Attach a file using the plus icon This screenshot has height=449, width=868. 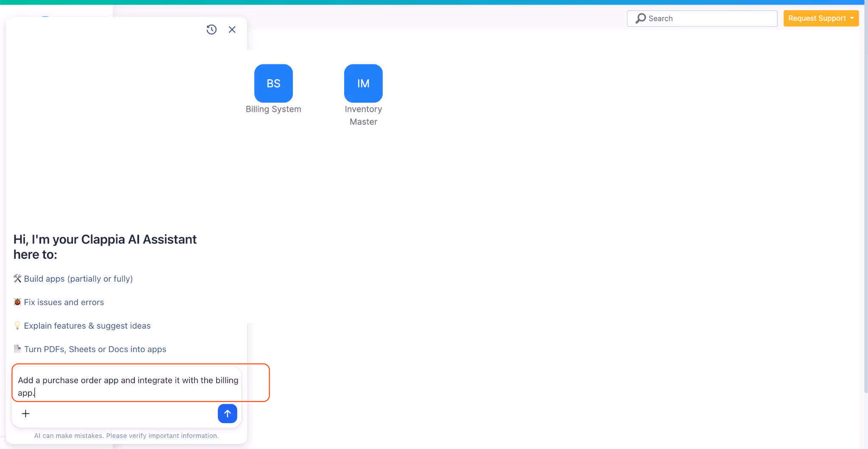click(x=25, y=413)
